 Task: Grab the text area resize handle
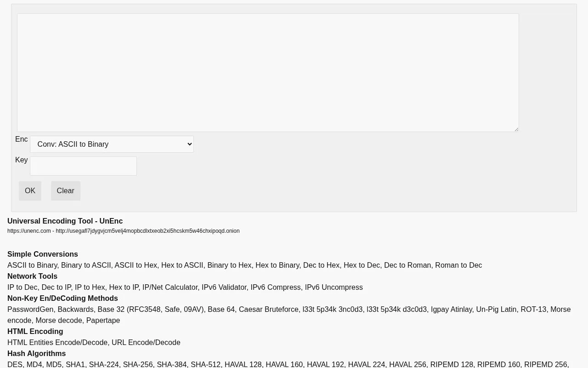tap(516, 129)
